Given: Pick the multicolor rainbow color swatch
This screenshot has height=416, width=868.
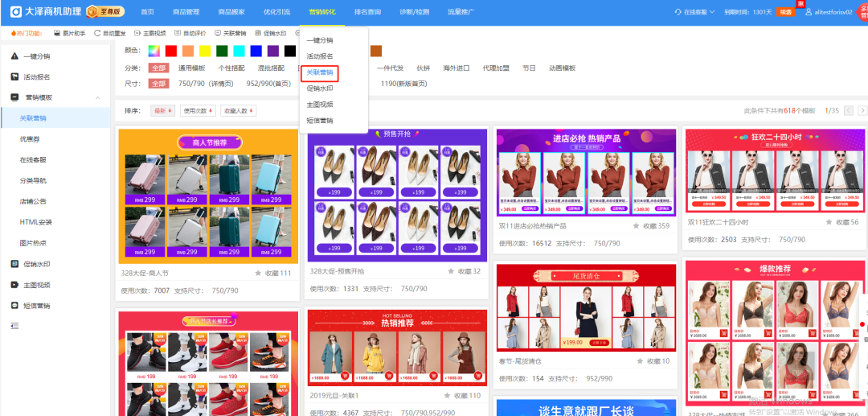Looking at the screenshot, I should click(154, 51).
